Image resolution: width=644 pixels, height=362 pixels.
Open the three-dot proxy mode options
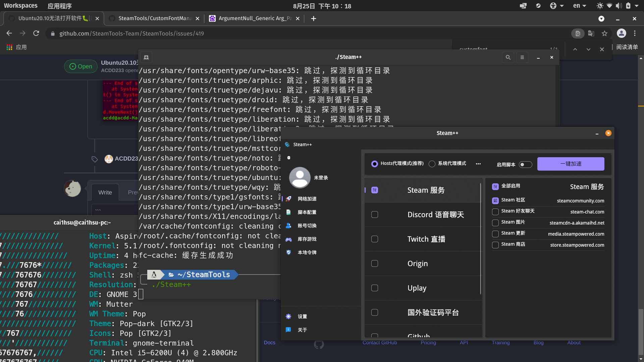click(478, 164)
